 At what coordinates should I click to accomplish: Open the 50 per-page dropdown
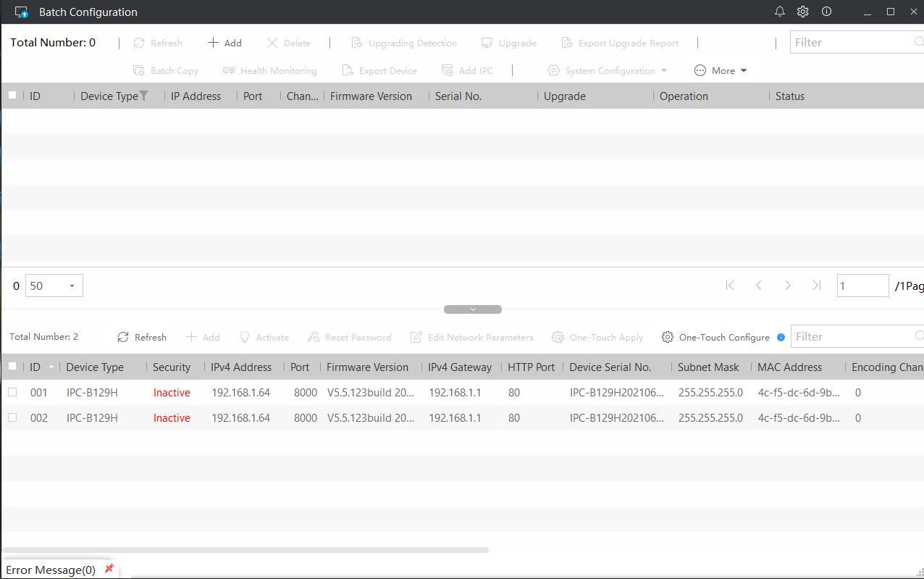coord(54,286)
